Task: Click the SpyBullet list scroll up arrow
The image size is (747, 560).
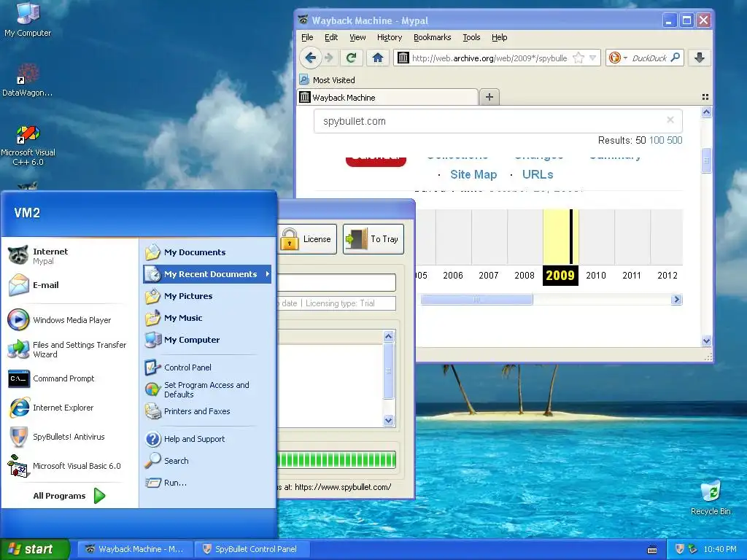Action: (x=389, y=337)
